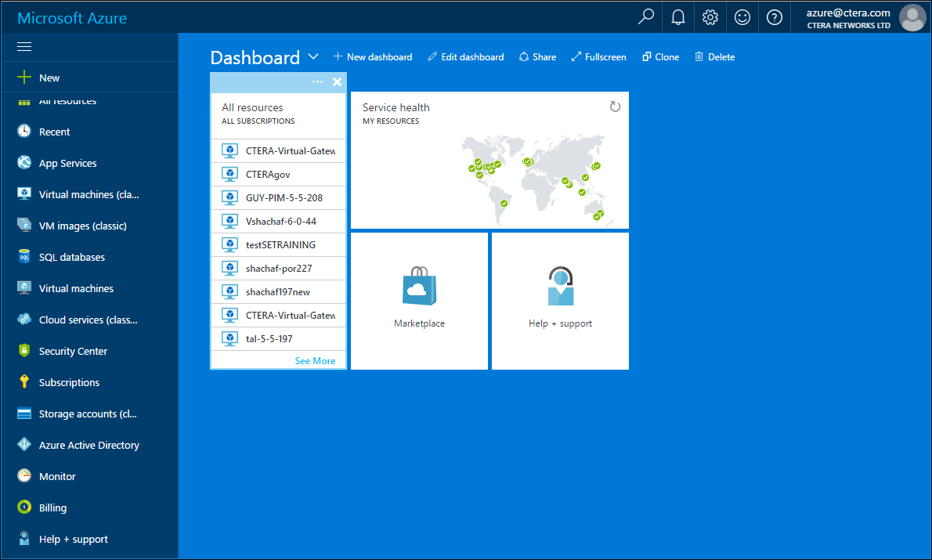Viewport: 932px width, 560px height.
Task: Click the Billing icon in sidebar
Action: tap(24, 507)
